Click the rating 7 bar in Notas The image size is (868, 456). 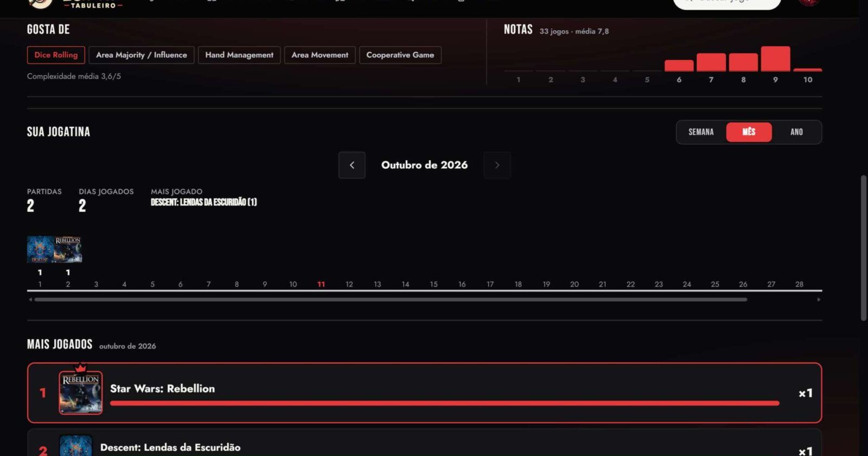(711, 62)
